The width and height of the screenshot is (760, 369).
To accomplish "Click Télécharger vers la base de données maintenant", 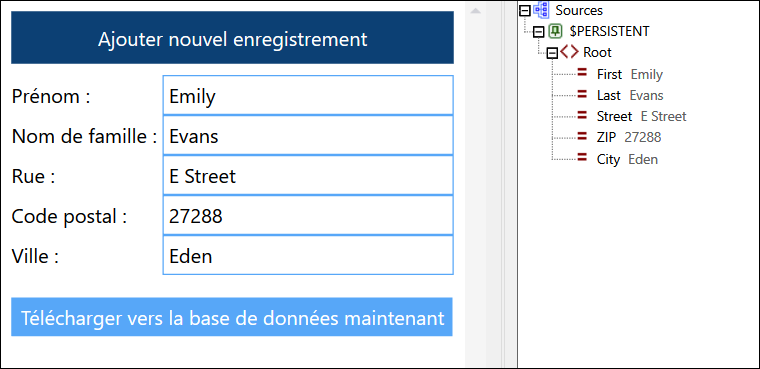I will (x=232, y=317).
